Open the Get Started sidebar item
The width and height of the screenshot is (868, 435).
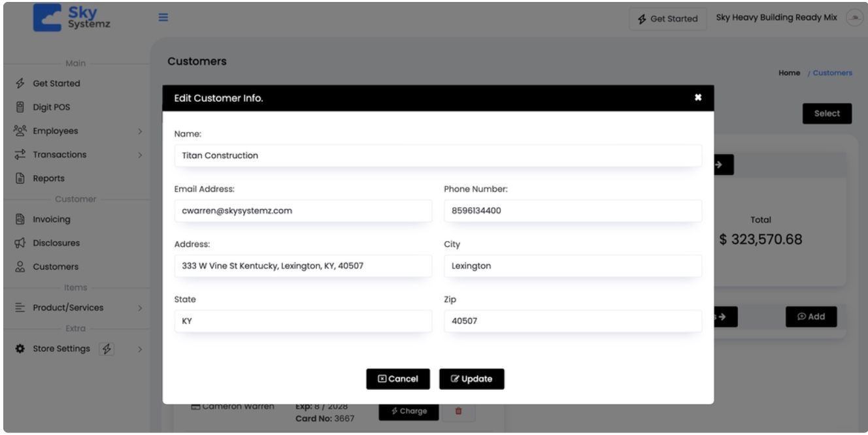[56, 84]
